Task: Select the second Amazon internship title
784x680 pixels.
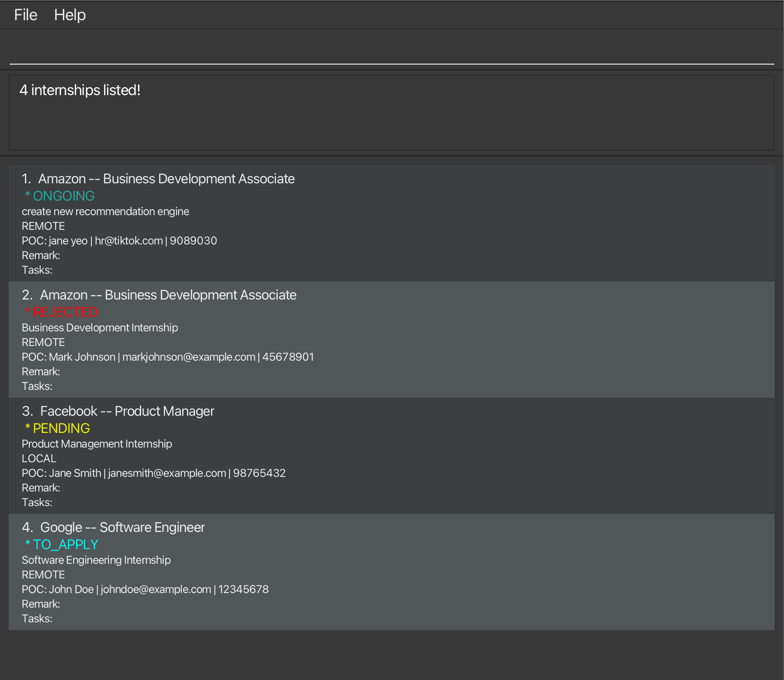Action: [x=168, y=295]
